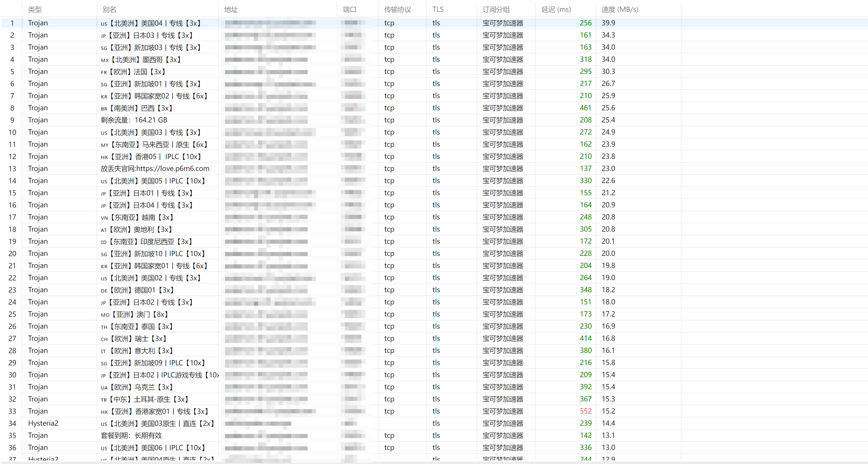Select the Hysteria2 美国03原生 直连 row
This screenshot has height=464, width=868.
pyautogui.click(x=434, y=423)
